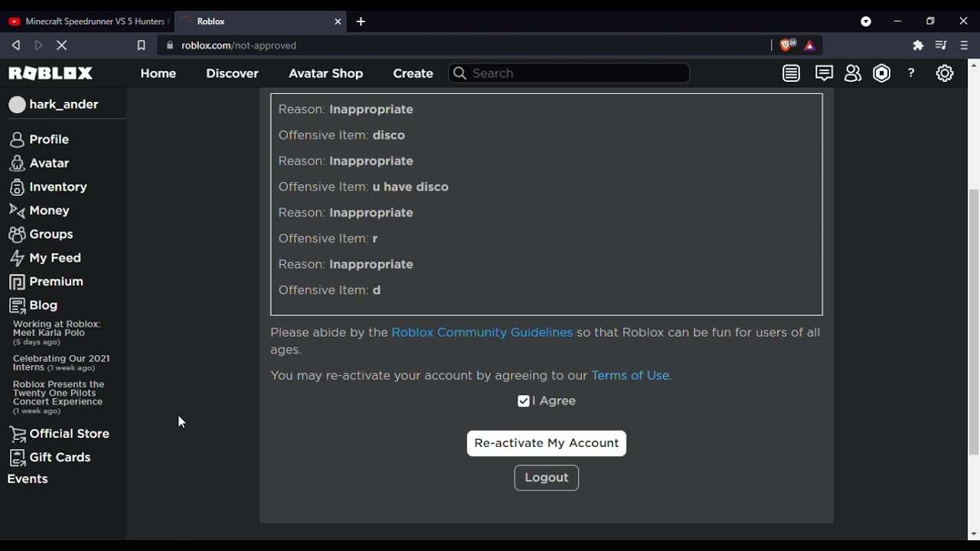Click the Roblox search field
The height and width of the screenshot is (551, 980).
coord(570,73)
